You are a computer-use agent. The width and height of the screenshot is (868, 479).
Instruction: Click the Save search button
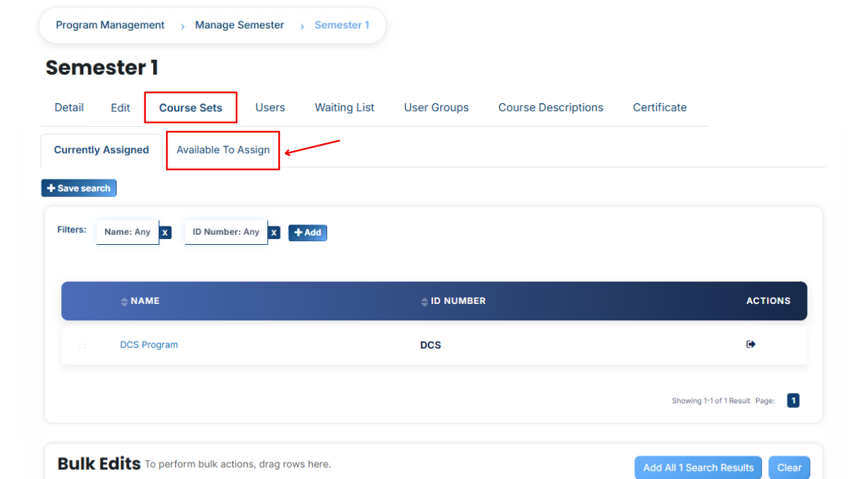[x=78, y=188]
